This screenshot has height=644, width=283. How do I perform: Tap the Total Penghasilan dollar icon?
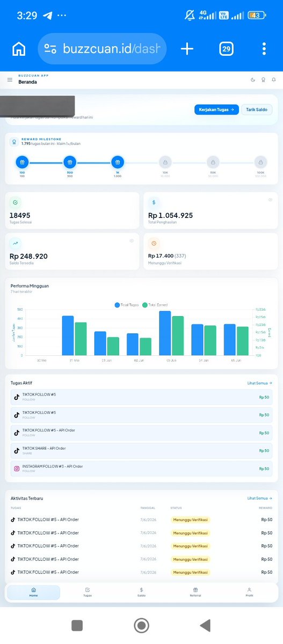pyautogui.click(x=154, y=202)
